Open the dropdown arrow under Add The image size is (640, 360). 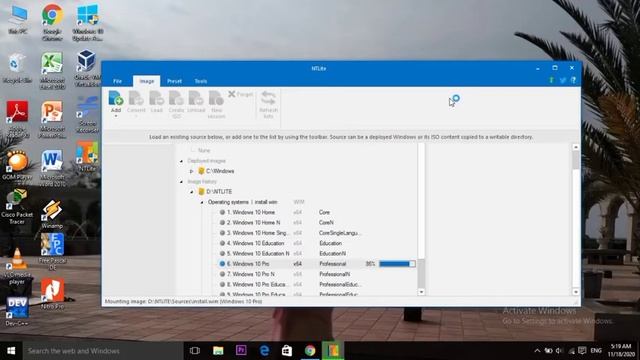tap(116, 116)
